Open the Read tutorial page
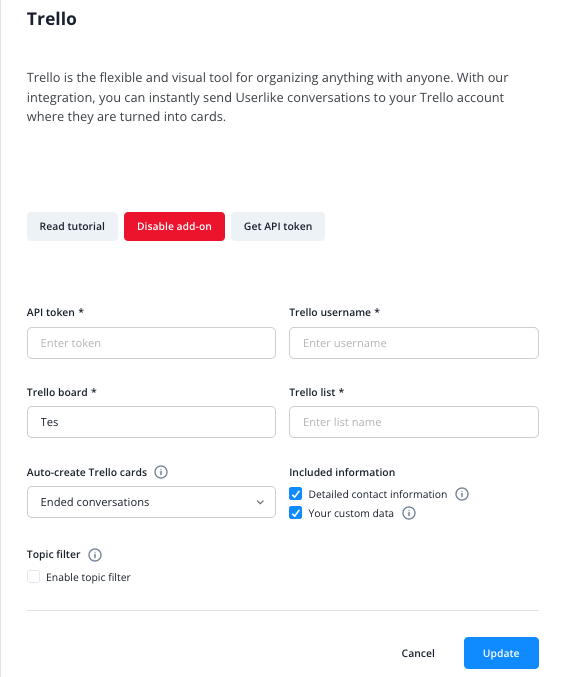Image resolution: width=567 pixels, height=677 pixels. click(72, 226)
